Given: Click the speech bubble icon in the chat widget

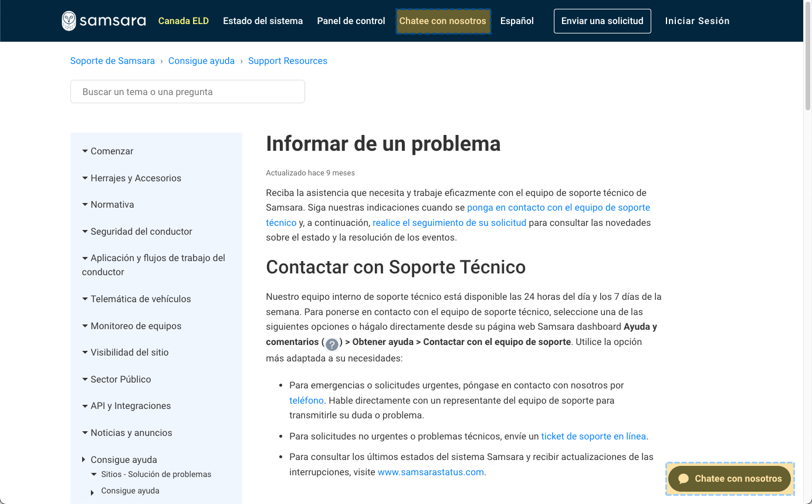Looking at the screenshot, I should pyautogui.click(x=683, y=479).
